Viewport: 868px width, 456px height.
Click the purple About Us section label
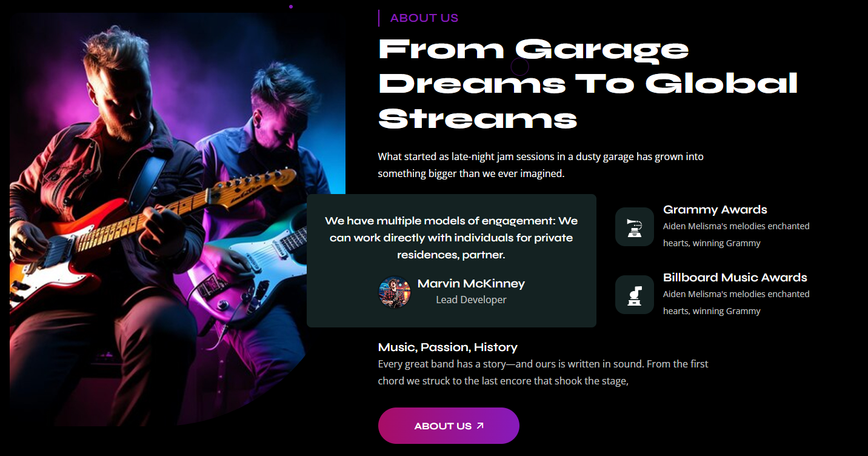pos(424,18)
